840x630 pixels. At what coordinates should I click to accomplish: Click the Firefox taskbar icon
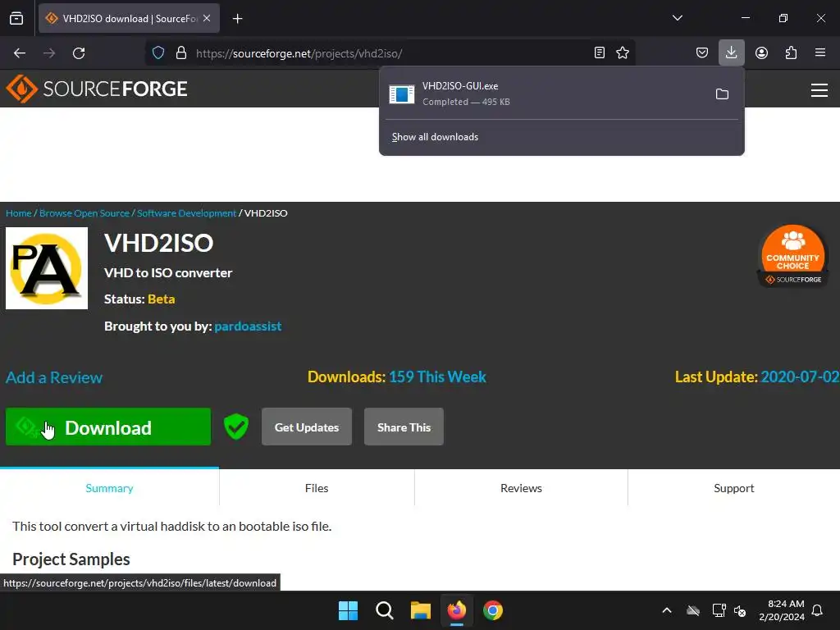[457, 610]
